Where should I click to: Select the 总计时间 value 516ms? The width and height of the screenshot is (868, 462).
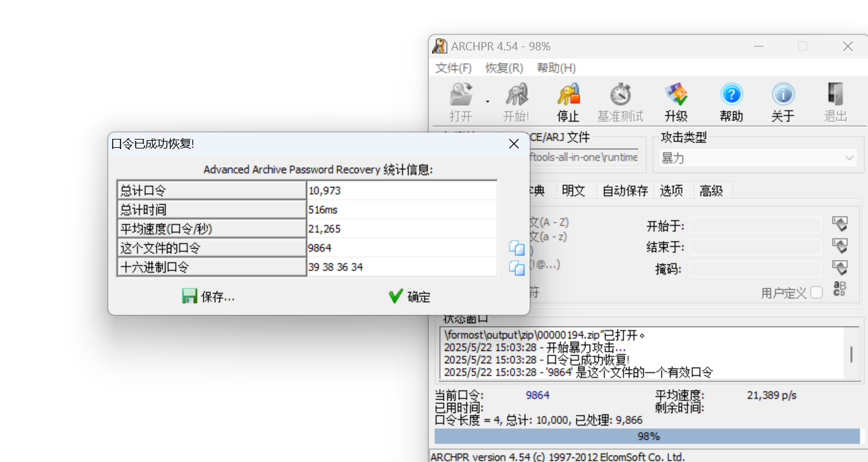[401, 210]
